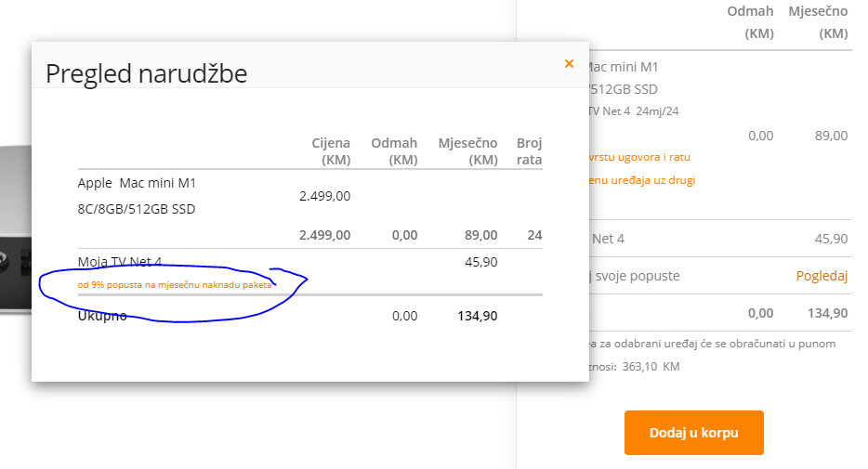This screenshot has height=469, width=868.
Task: Click the sidebar Mac mini M1 title
Action: click(624, 67)
